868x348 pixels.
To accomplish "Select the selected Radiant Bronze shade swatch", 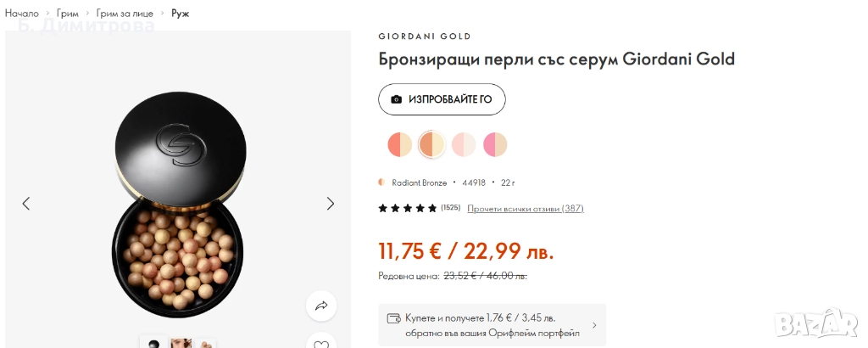I will tap(431, 144).
